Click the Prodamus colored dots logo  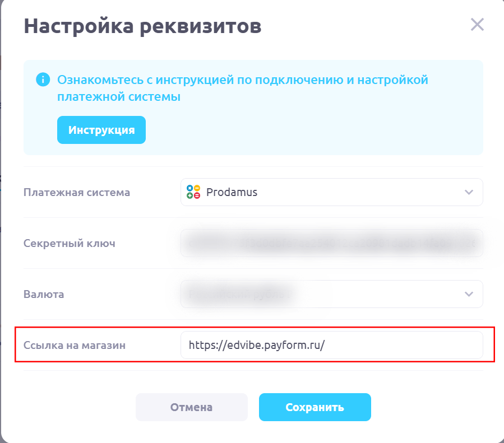(193, 192)
